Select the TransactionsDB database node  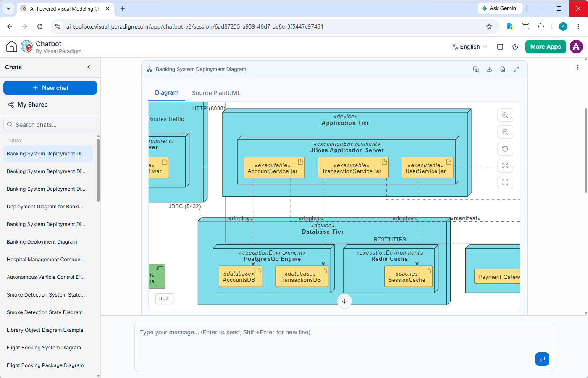click(x=302, y=277)
